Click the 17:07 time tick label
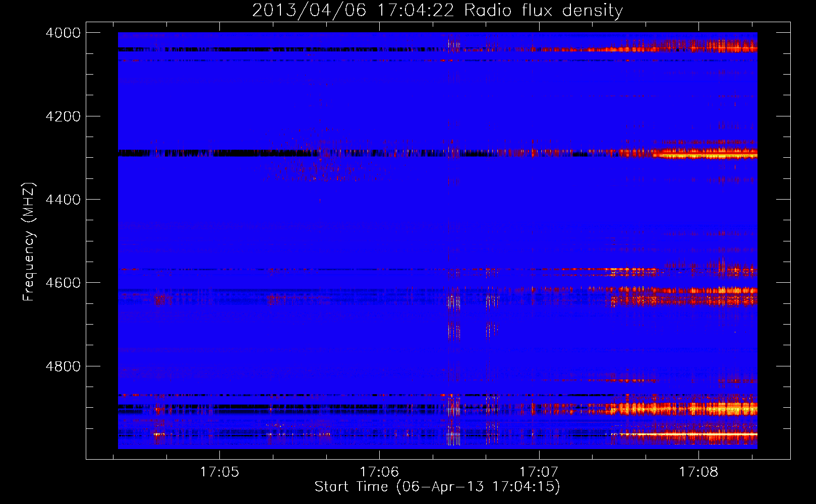Viewport: 816px width, 504px height. click(x=539, y=472)
